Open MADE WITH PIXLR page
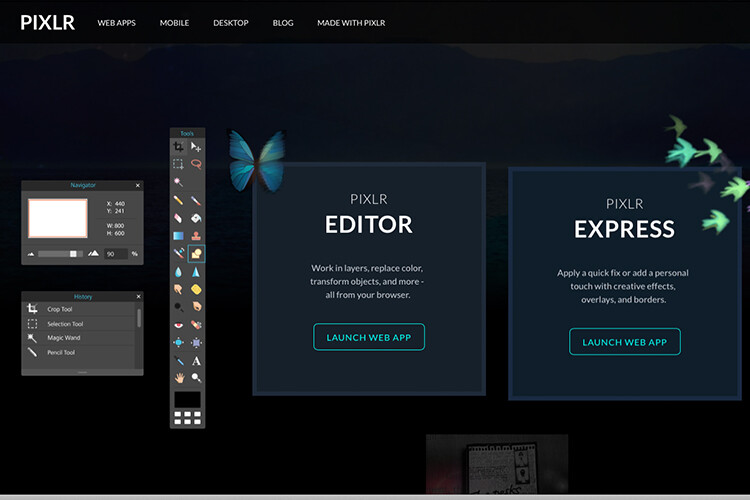 tap(351, 22)
